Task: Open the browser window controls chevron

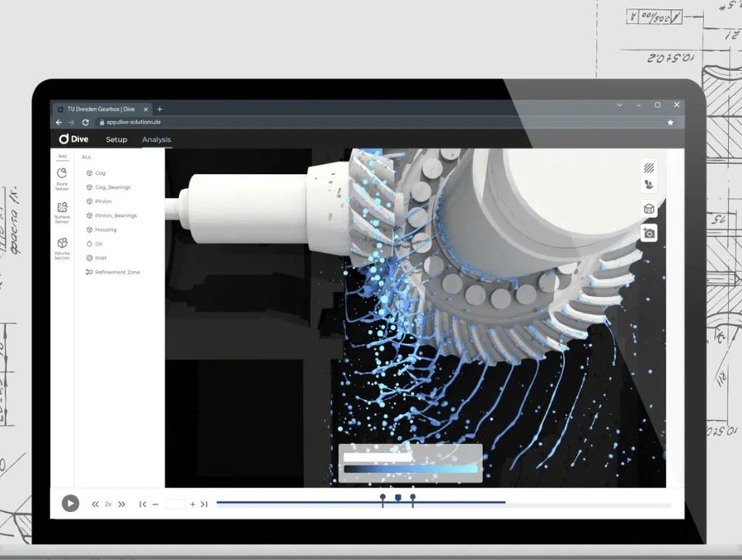Action: point(619,105)
